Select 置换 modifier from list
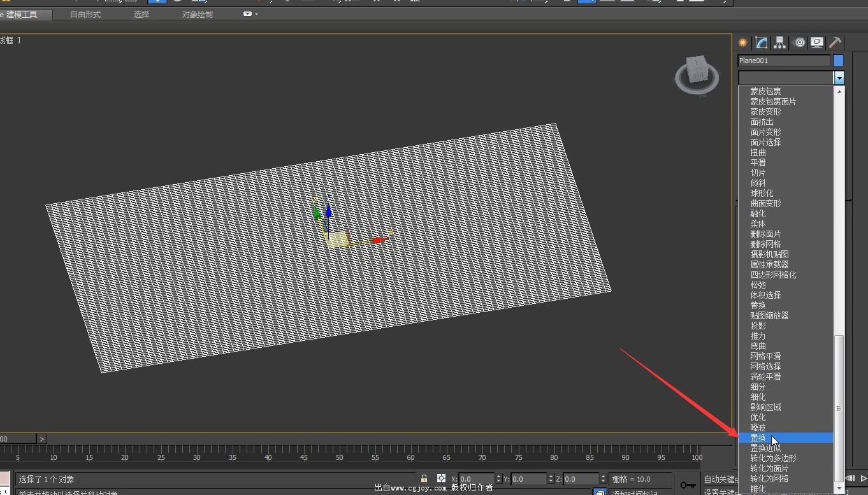Viewport: 868px width, 495px height. pyautogui.click(x=786, y=438)
